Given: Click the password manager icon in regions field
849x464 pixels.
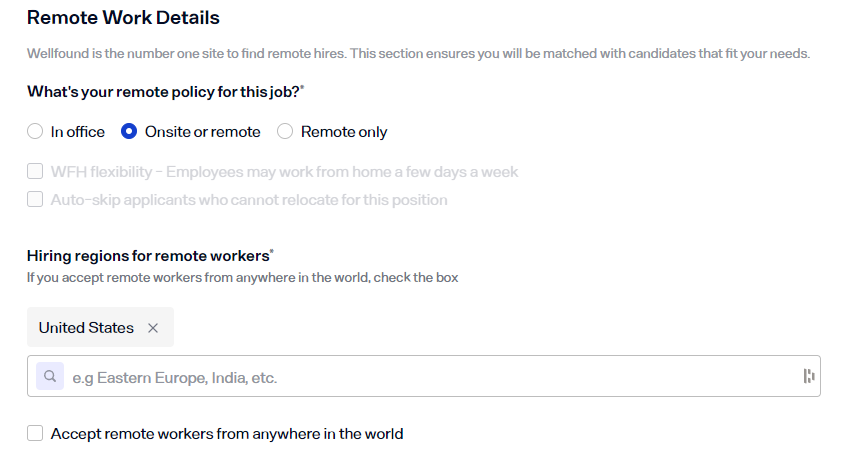Looking at the screenshot, I should (809, 377).
